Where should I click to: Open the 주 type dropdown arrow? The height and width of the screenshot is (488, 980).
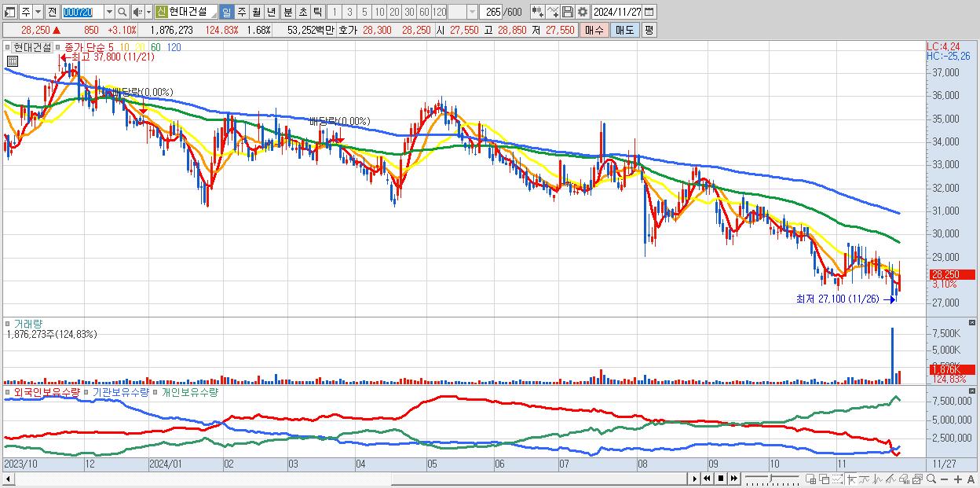pyautogui.click(x=38, y=12)
